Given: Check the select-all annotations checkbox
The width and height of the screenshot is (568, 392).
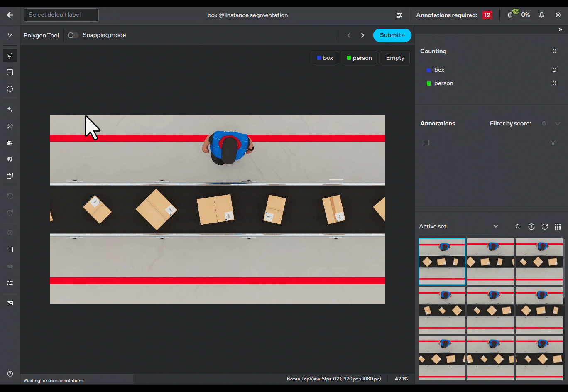Looking at the screenshot, I should pyautogui.click(x=426, y=142).
